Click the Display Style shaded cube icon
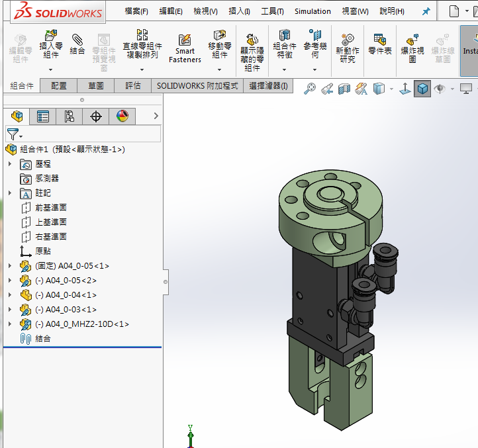Image resolution: width=478 pixels, height=448 pixels. (x=422, y=89)
